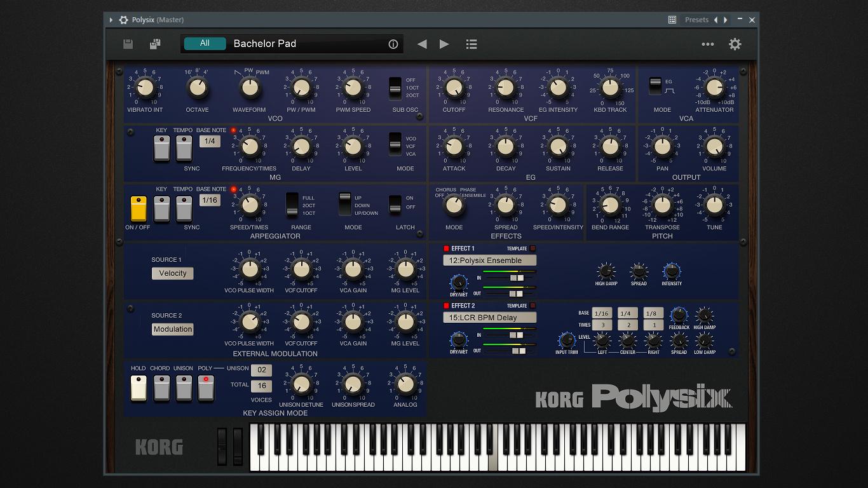
Task: Open Arpeggiator base note 1/16 selector
Action: [x=210, y=200]
